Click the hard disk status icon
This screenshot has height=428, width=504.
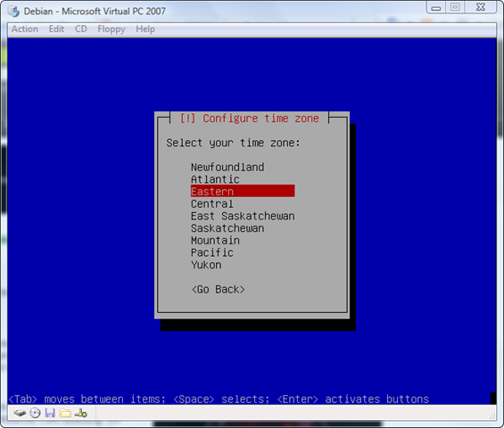click(20, 413)
